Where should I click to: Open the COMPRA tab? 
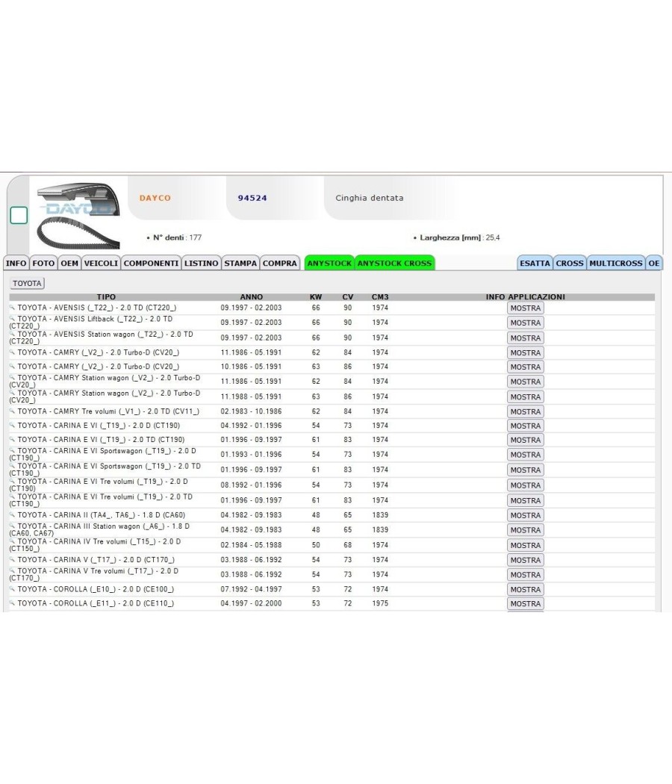(280, 263)
